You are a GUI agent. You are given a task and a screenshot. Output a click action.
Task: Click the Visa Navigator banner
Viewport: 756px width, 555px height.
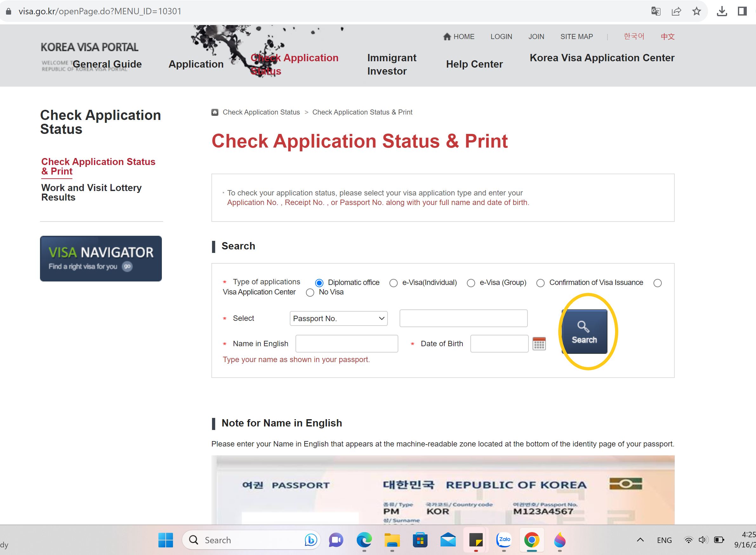101,258
